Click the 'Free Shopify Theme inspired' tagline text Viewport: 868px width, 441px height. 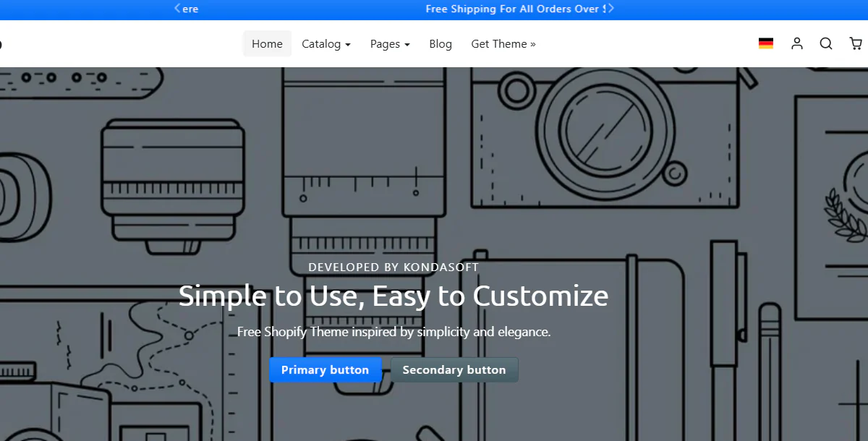(x=394, y=332)
